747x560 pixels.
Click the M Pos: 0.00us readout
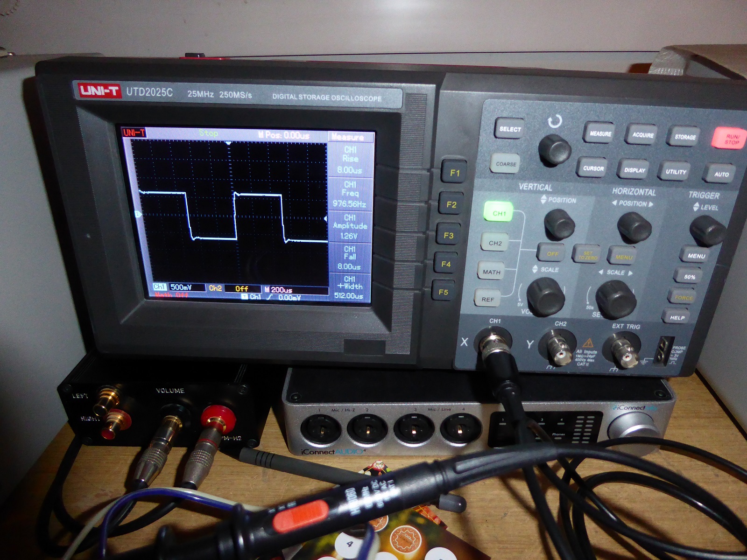(x=284, y=135)
